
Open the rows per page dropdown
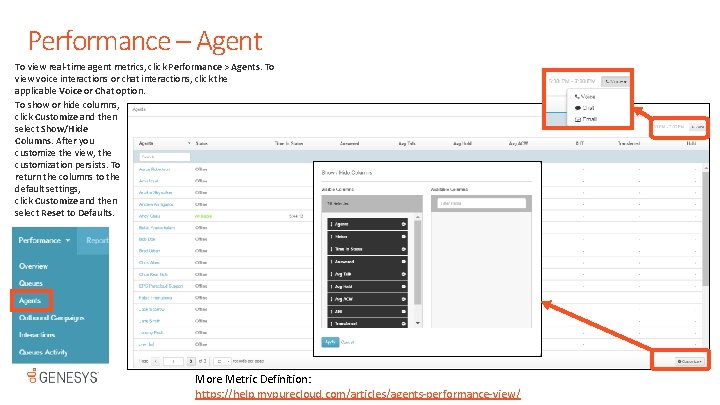click(x=222, y=361)
